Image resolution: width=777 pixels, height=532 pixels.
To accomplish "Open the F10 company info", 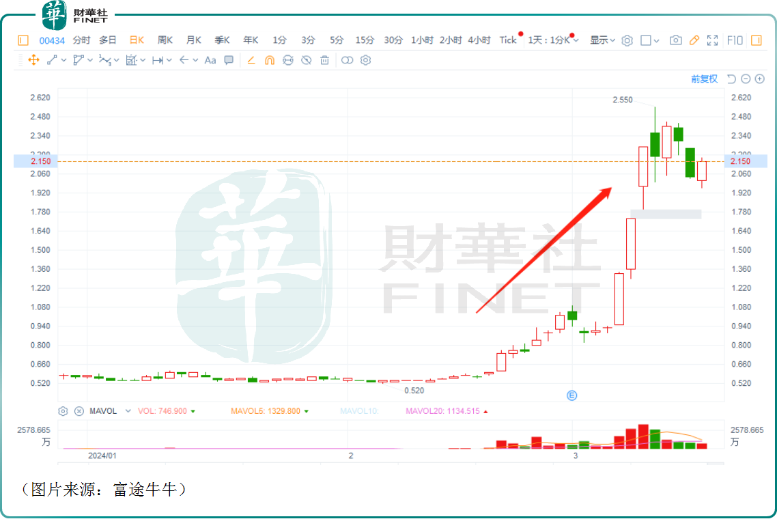I will [x=735, y=40].
